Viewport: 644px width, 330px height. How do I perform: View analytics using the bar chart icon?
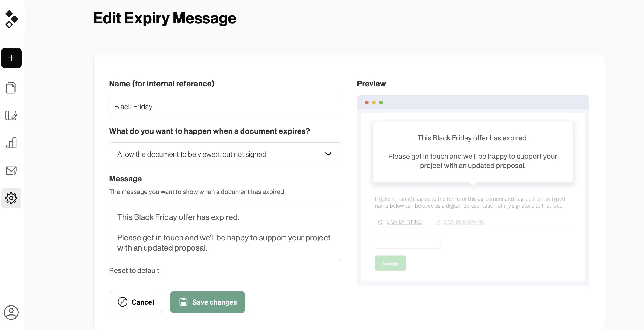11,143
